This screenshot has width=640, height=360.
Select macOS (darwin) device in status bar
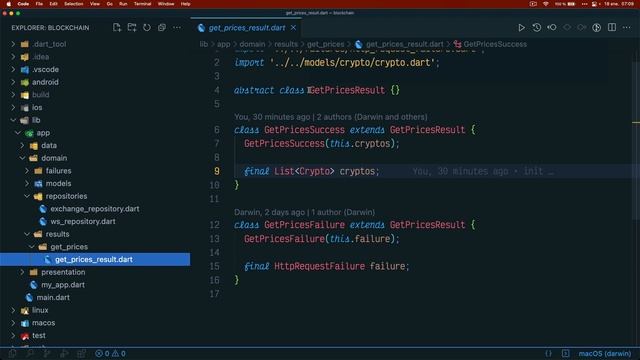point(604,353)
